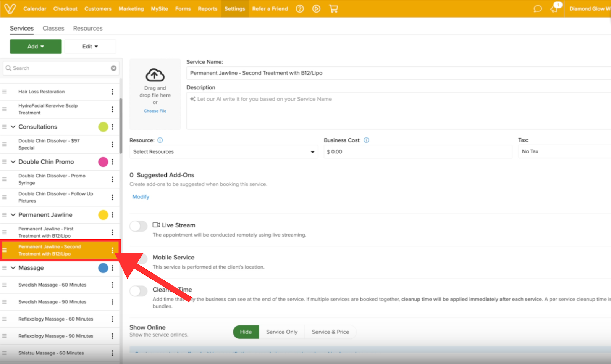Toggle the Live Stream switch
The width and height of the screenshot is (611, 364).
coord(138,226)
